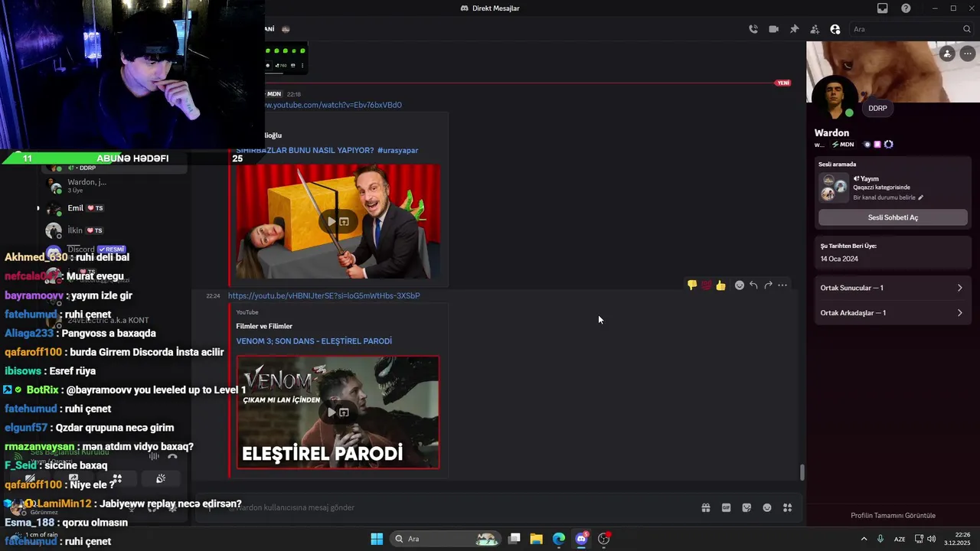Switch the AZE keyboard language
Image resolution: width=980 pixels, height=551 pixels.
click(x=900, y=539)
